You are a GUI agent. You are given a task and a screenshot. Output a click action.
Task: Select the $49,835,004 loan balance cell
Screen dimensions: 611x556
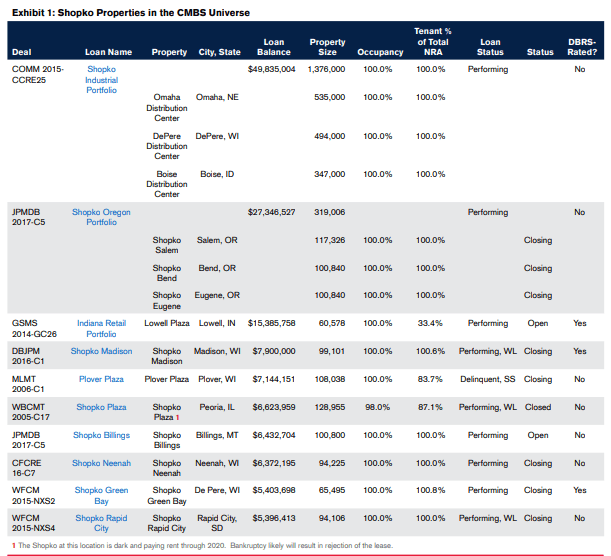point(271,69)
